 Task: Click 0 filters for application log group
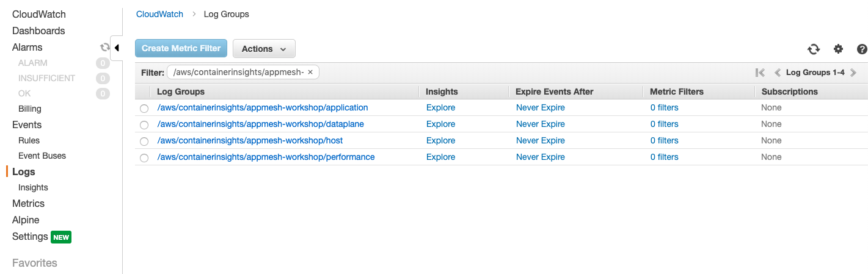[x=665, y=107]
